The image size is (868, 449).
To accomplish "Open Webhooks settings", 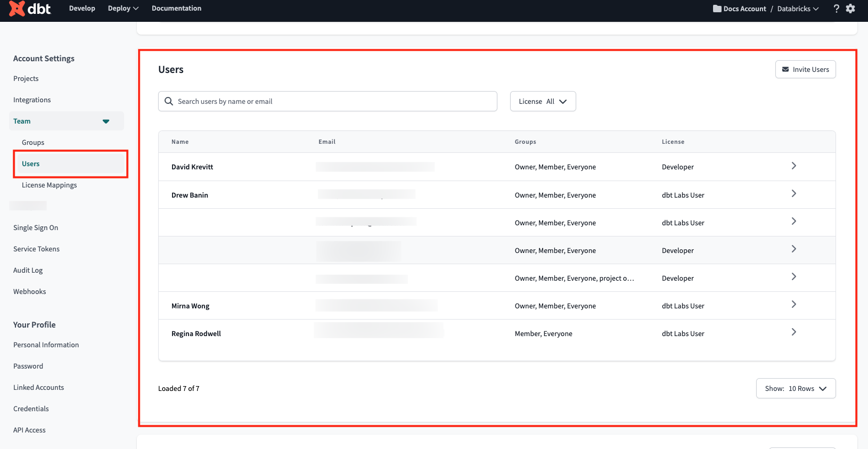I will (29, 291).
